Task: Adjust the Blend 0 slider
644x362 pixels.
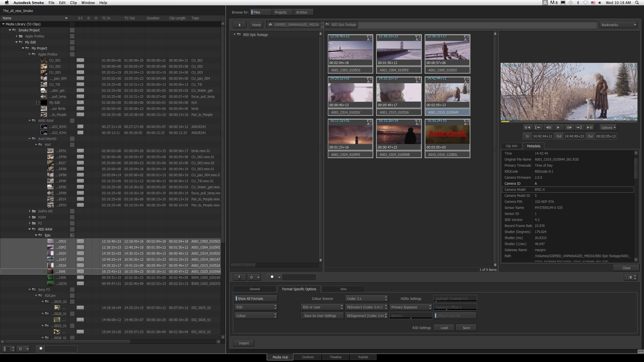Action: click(x=411, y=315)
